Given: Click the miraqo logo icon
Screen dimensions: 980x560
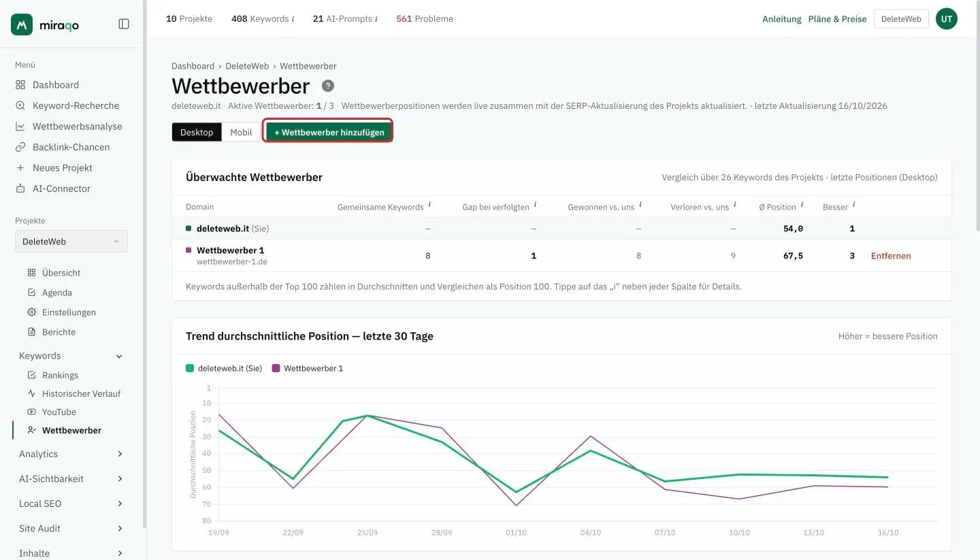Looking at the screenshot, I should pyautogui.click(x=22, y=24).
